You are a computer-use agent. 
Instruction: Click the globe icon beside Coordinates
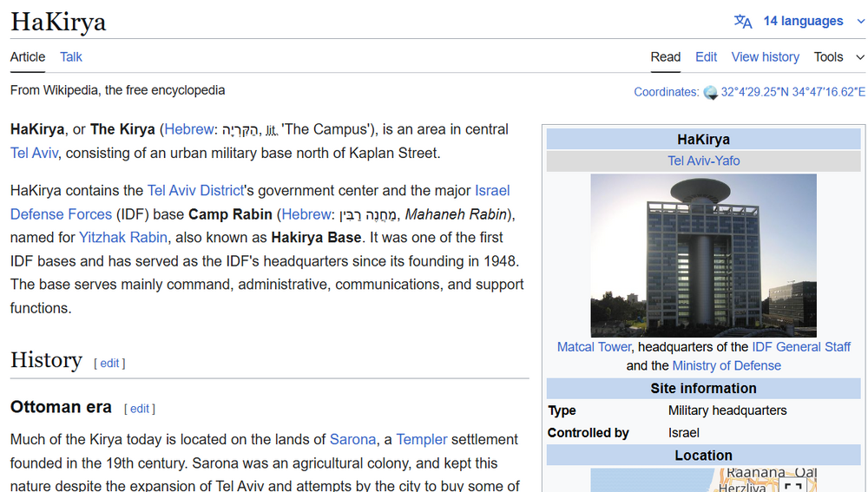tap(710, 92)
